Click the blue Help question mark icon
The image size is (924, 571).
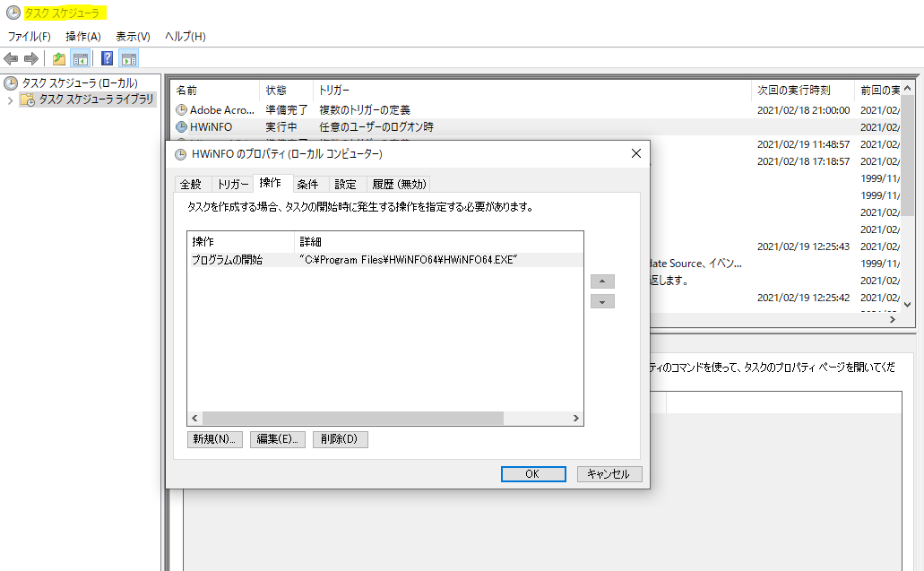[x=108, y=58]
